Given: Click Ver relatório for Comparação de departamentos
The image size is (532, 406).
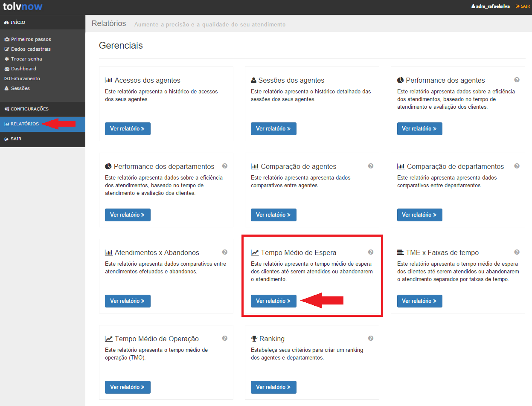Looking at the screenshot, I should (419, 215).
